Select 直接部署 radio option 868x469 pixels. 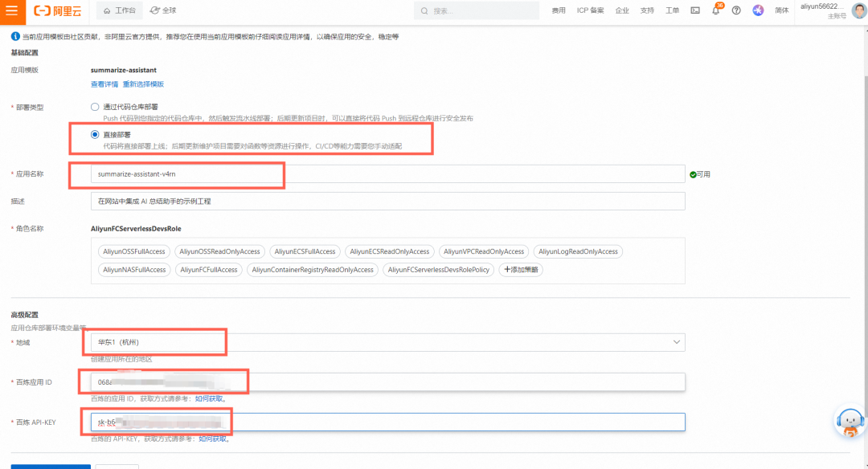[x=95, y=135]
